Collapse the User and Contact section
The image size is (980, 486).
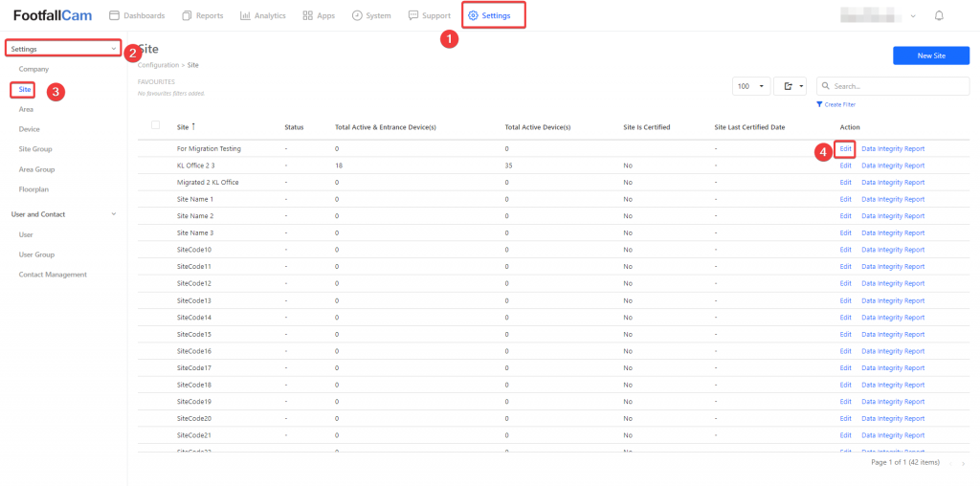(x=114, y=214)
